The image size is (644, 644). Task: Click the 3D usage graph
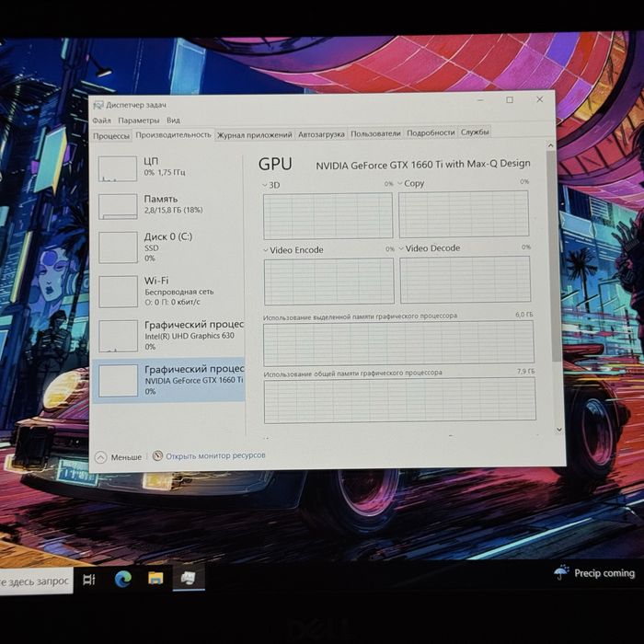tap(328, 216)
